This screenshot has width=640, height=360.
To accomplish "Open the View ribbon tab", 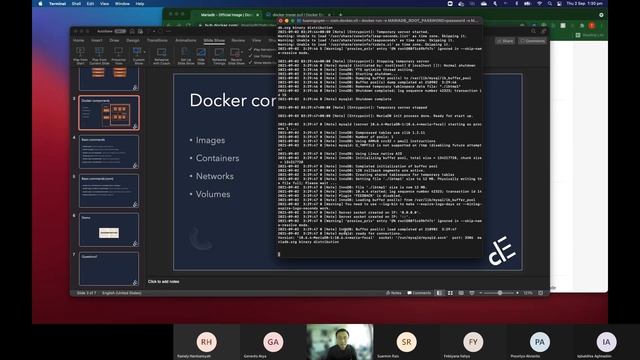I will coord(256,40).
